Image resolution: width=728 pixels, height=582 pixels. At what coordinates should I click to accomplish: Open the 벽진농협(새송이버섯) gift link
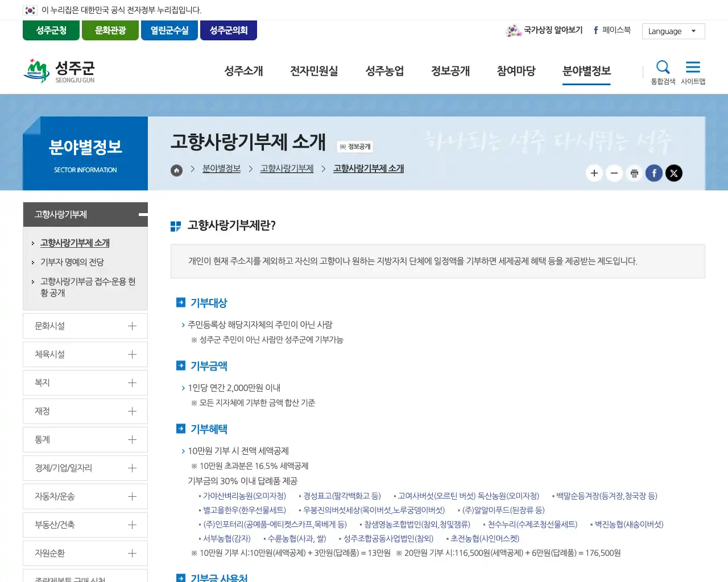pos(629,525)
